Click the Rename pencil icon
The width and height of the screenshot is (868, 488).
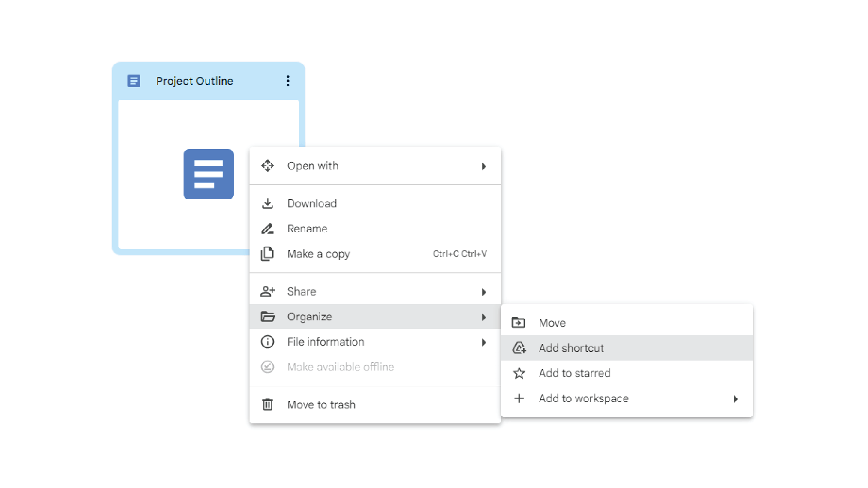point(268,229)
